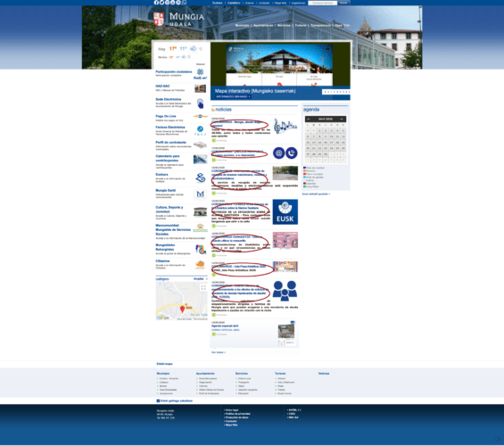Go to next month in agenda calendar
Image resolution: width=504 pixels, height=446 pixels.
[342, 119]
